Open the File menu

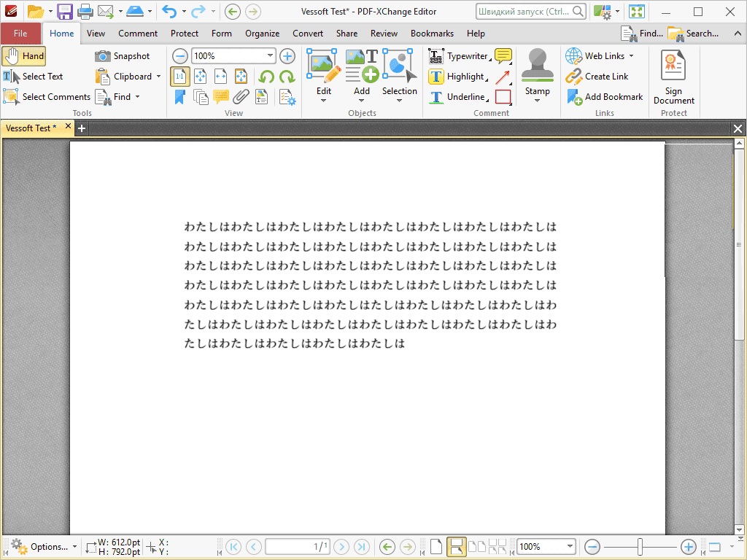pos(20,34)
